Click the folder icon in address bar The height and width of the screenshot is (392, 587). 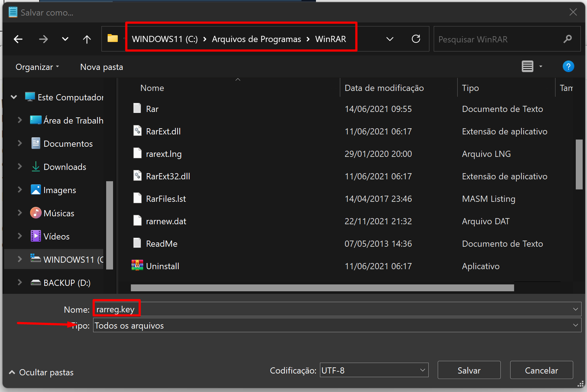tap(113, 38)
